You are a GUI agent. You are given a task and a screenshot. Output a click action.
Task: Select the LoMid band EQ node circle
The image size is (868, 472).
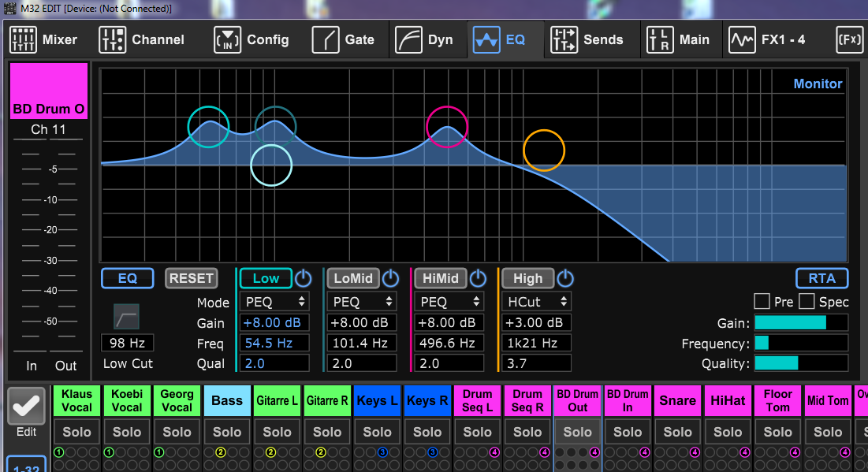276,127
